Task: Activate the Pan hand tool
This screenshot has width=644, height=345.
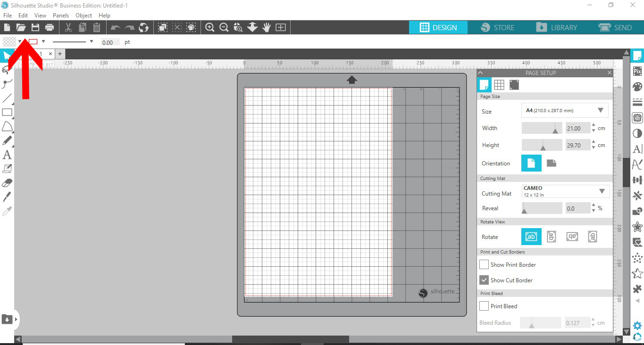Action: [267, 27]
